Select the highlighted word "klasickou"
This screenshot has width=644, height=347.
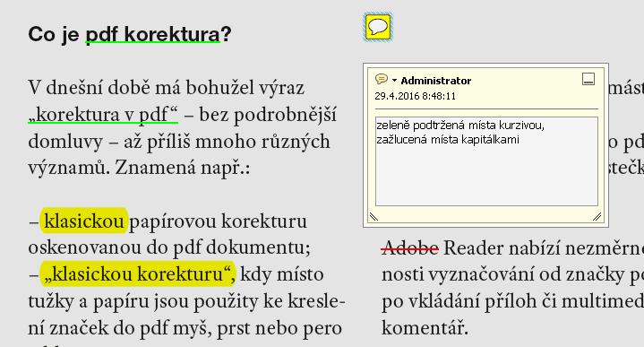coord(84,221)
